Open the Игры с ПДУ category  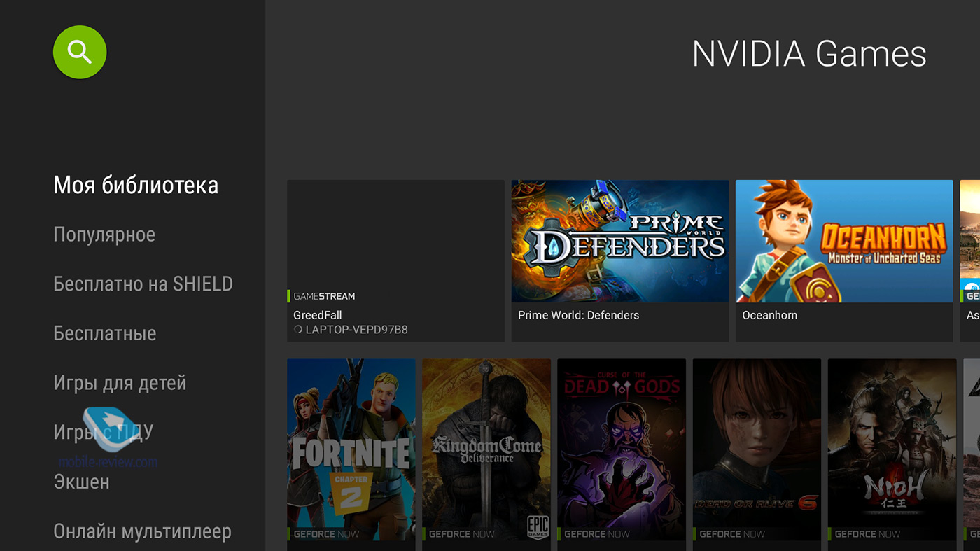click(x=103, y=433)
